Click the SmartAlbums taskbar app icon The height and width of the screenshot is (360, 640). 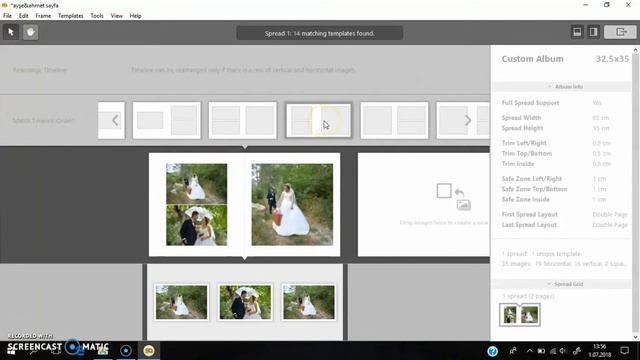click(x=149, y=351)
